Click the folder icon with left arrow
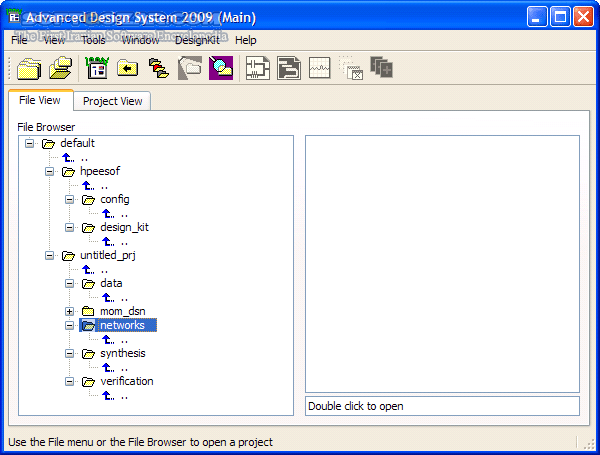The width and height of the screenshot is (600, 455). tap(128, 68)
